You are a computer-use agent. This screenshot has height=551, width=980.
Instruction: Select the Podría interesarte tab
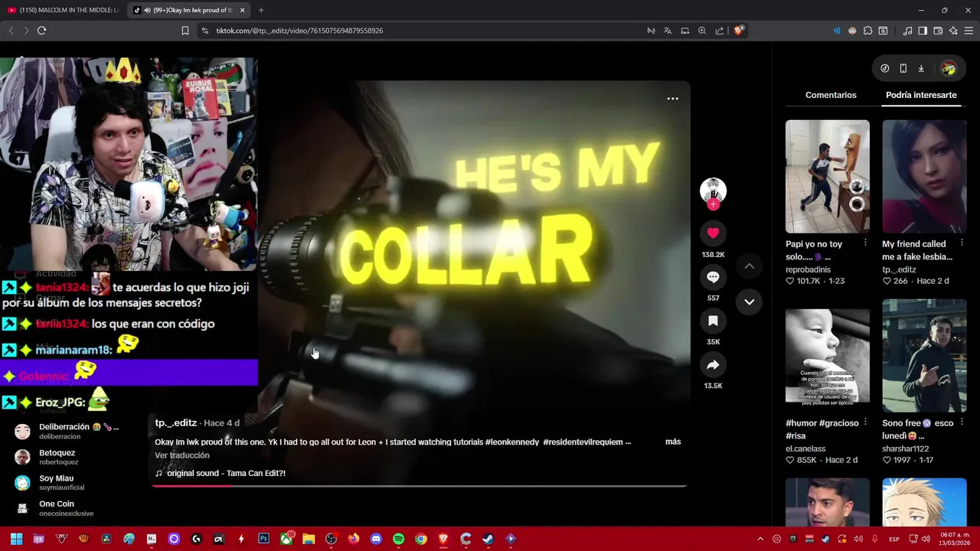pyautogui.click(x=921, y=95)
